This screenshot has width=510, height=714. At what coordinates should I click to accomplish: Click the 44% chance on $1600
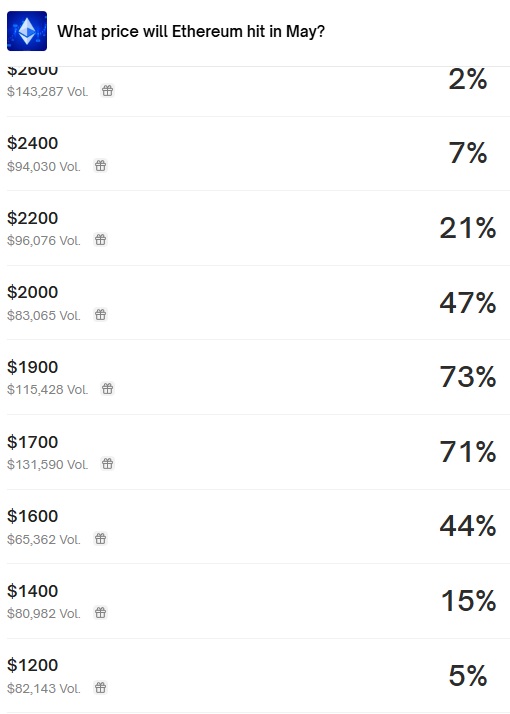pos(468,526)
